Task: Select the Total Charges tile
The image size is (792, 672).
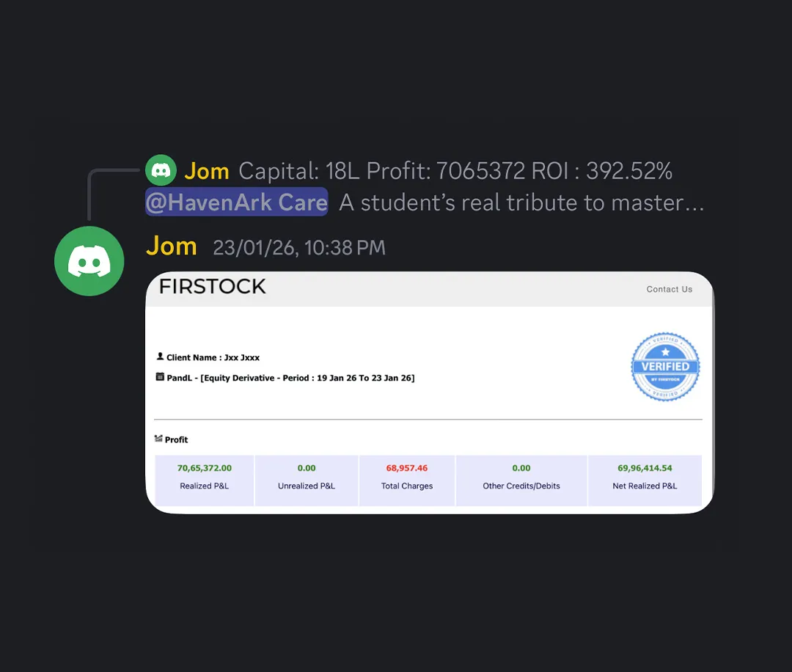Action: pos(407,480)
